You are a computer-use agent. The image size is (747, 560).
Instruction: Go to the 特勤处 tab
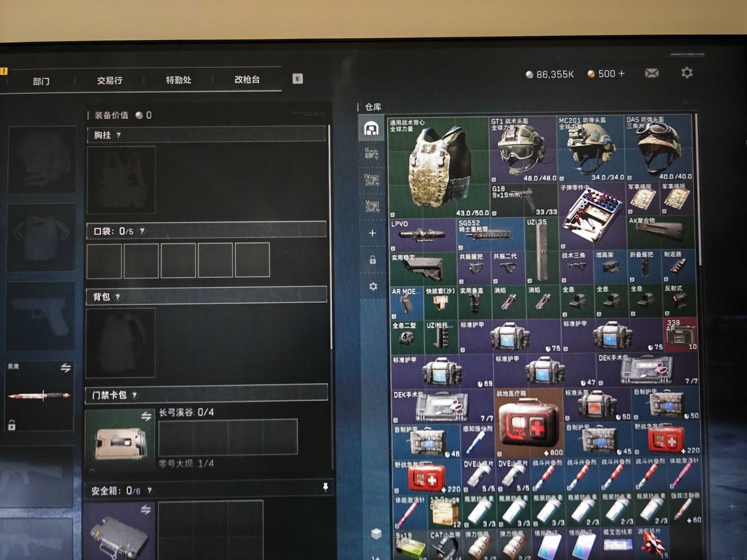click(178, 80)
